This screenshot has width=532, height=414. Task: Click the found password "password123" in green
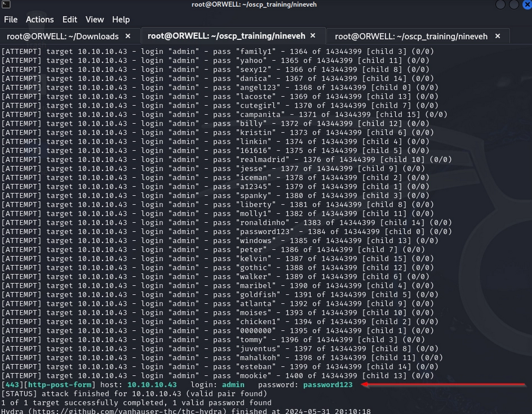coord(327,384)
